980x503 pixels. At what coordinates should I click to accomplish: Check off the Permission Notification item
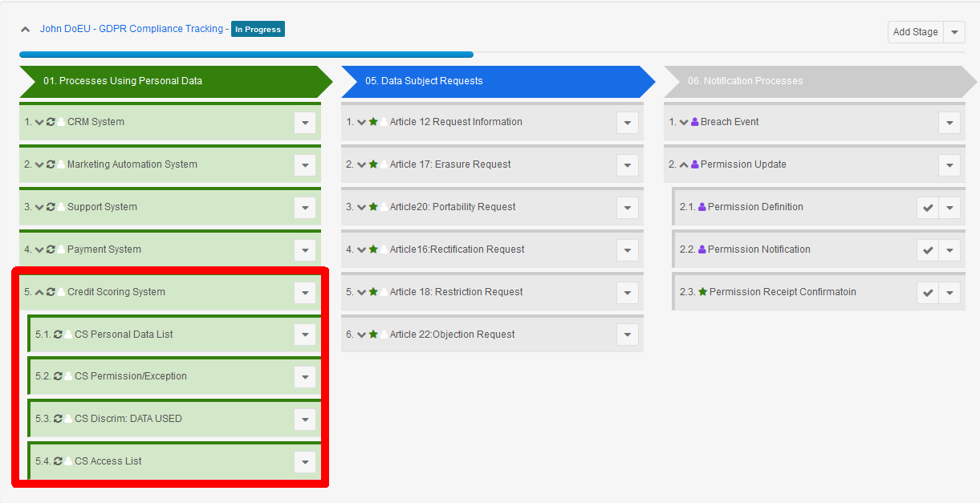928,250
